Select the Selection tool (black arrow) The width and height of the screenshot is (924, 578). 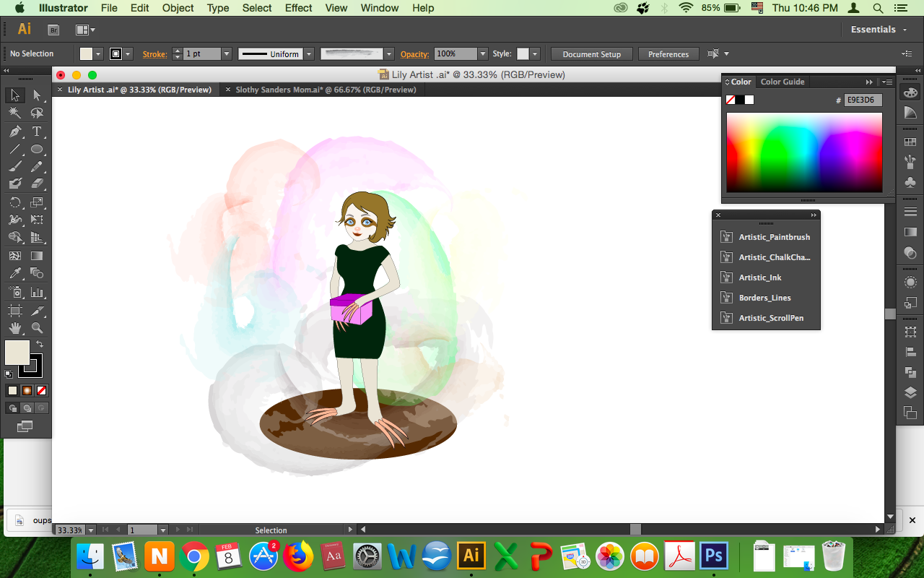click(14, 95)
